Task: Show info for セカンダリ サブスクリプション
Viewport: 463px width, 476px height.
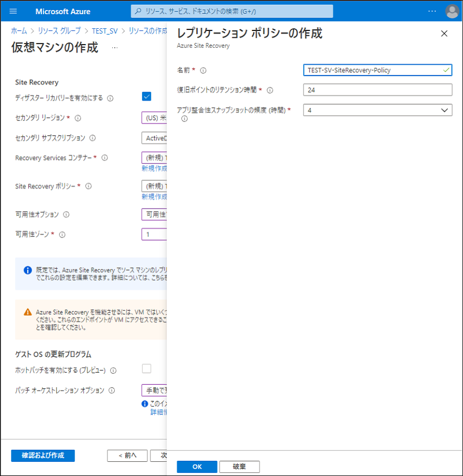Action: [x=92, y=138]
